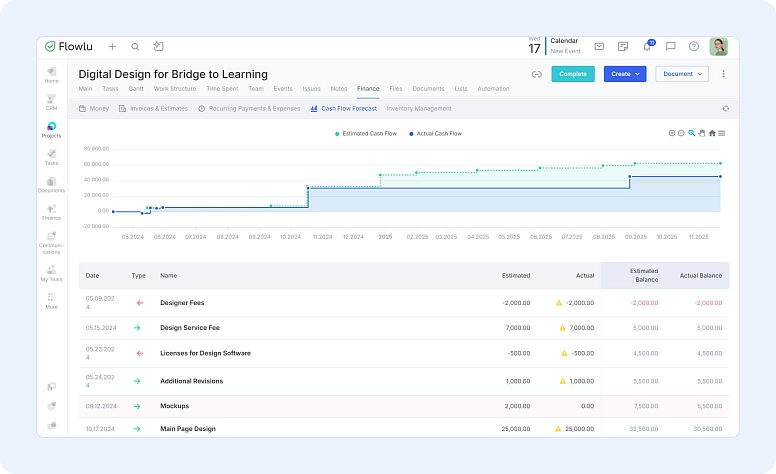This screenshot has width=776, height=474.
Task: Open the notifications bell icon
Action: [647, 46]
